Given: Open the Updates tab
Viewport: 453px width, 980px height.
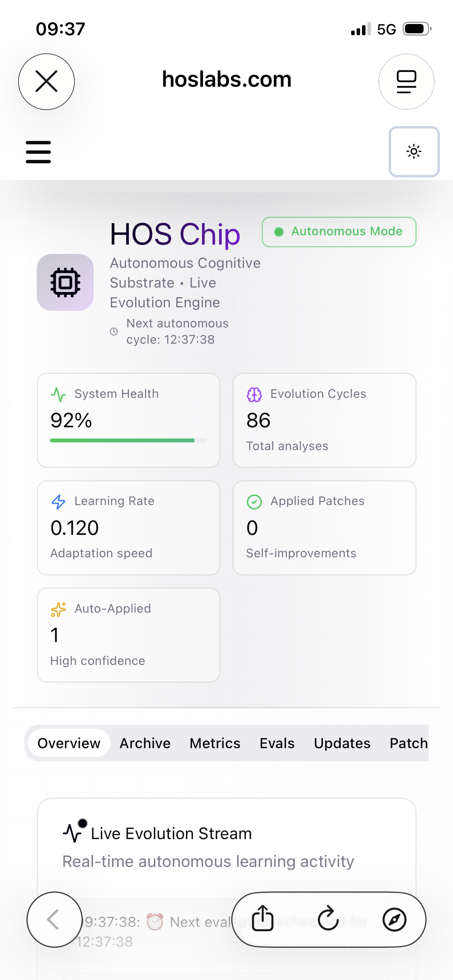Looking at the screenshot, I should 342,743.
